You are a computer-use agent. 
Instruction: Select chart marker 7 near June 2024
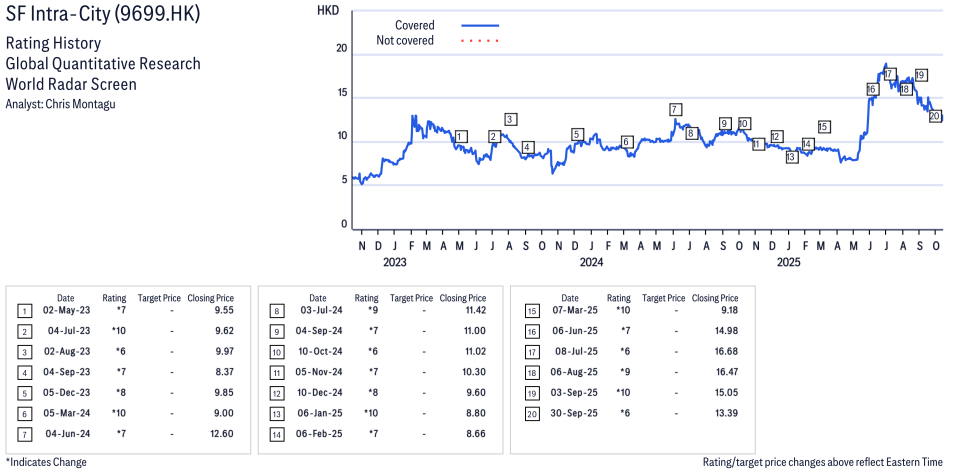pyautogui.click(x=675, y=109)
